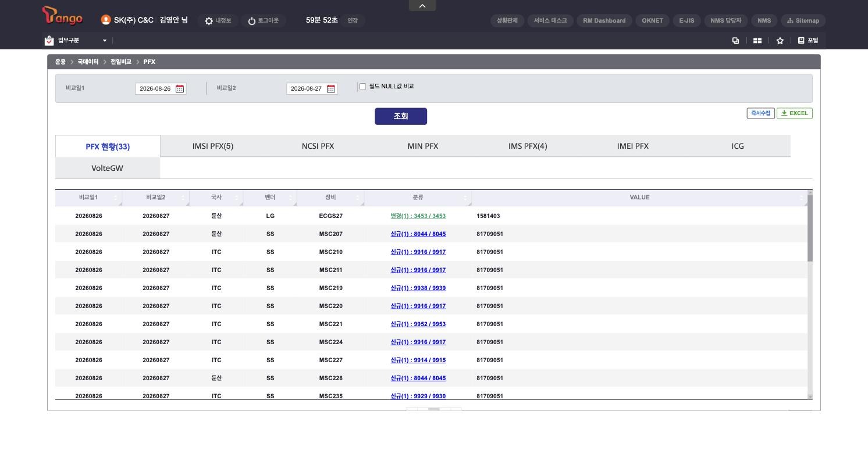Switch to IMS PFX(4) tab
The image size is (868, 472).
click(528, 146)
